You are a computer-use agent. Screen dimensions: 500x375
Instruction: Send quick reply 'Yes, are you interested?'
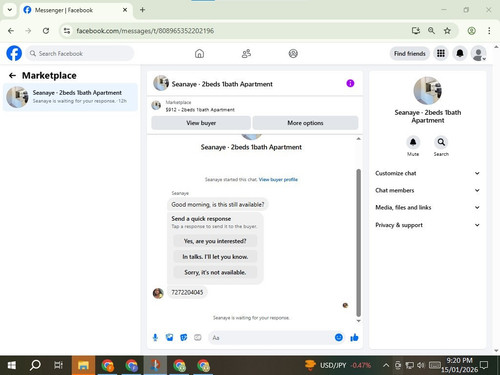point(215,241)
